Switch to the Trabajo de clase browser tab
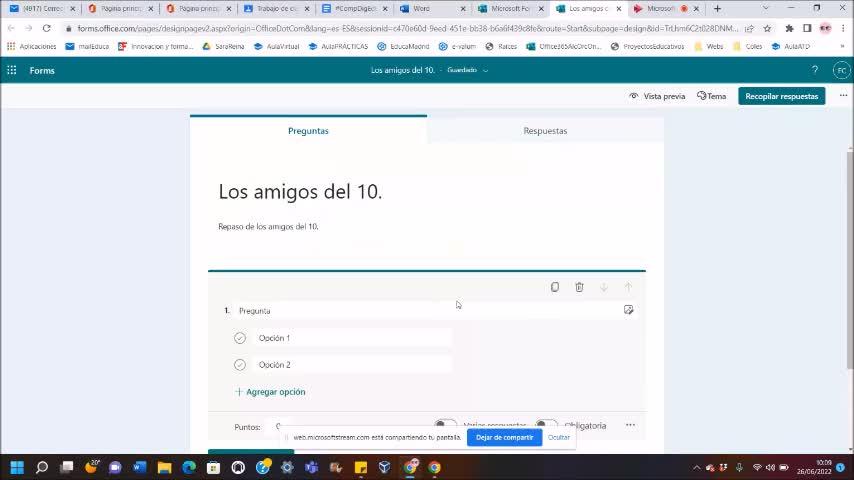 pos(277,9)
